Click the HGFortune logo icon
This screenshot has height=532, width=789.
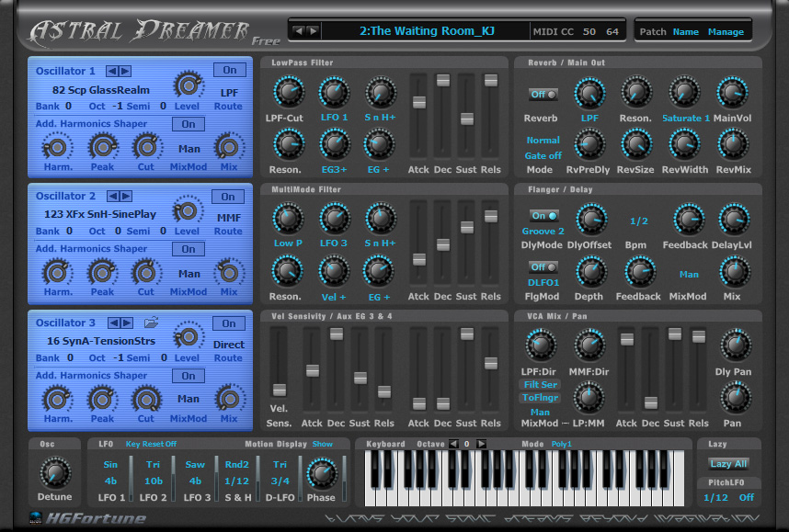(x=36, y=518)
